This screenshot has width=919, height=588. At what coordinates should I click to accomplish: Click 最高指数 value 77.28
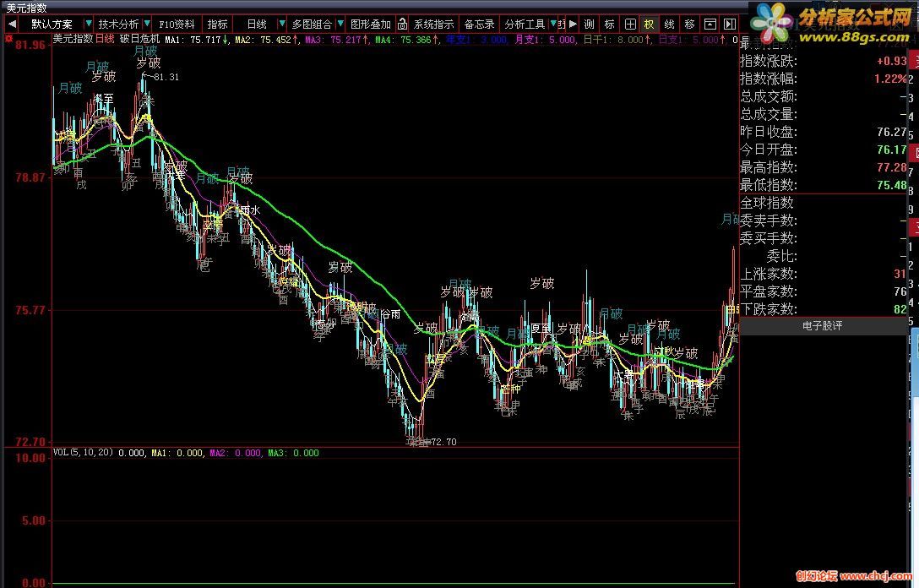coord(891,167)
